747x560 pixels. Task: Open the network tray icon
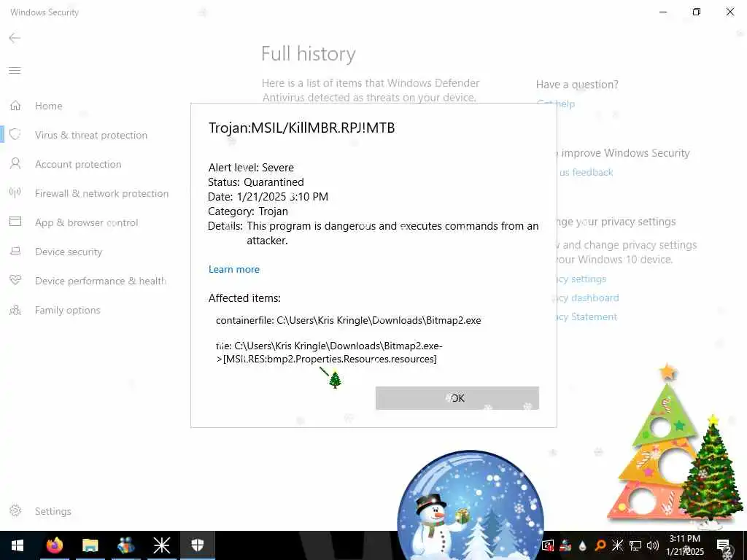coord(635,545)
